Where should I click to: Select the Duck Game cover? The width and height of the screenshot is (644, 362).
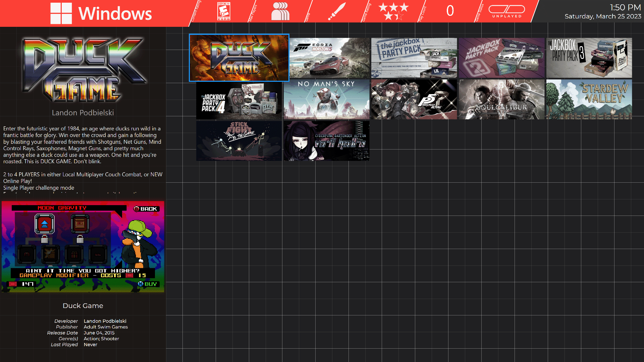(x=239, y=58)
